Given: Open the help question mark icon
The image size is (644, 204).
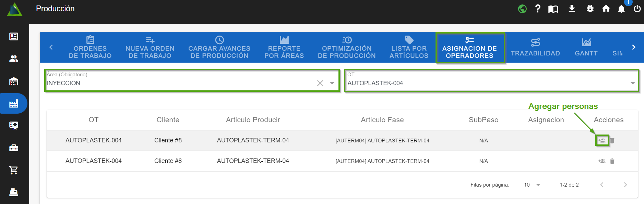Looking at the screenshot, I should point(538,9).
